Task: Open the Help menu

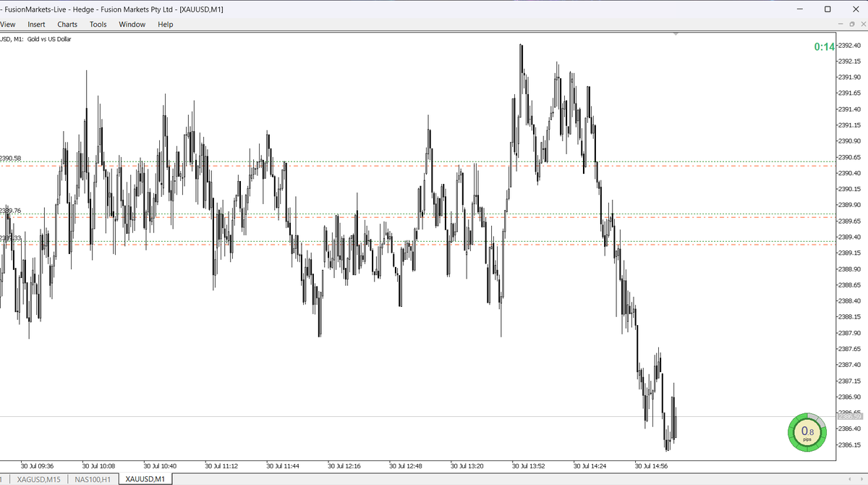Action: 166,24
